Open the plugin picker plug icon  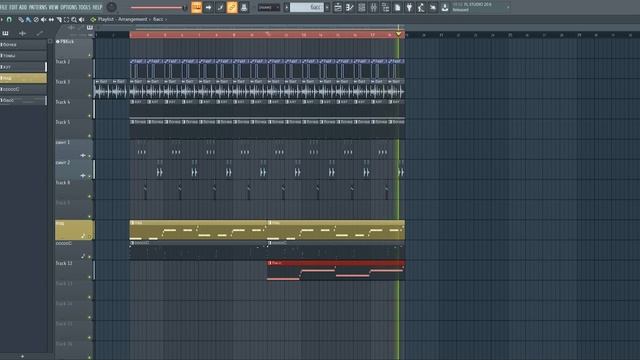click(409, 7)
